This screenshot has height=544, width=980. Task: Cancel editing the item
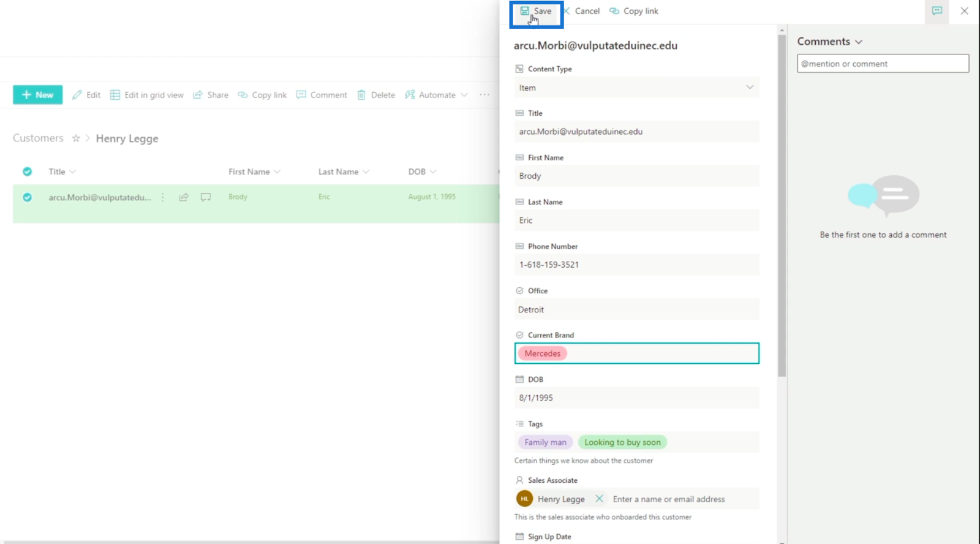coord(581,11)
